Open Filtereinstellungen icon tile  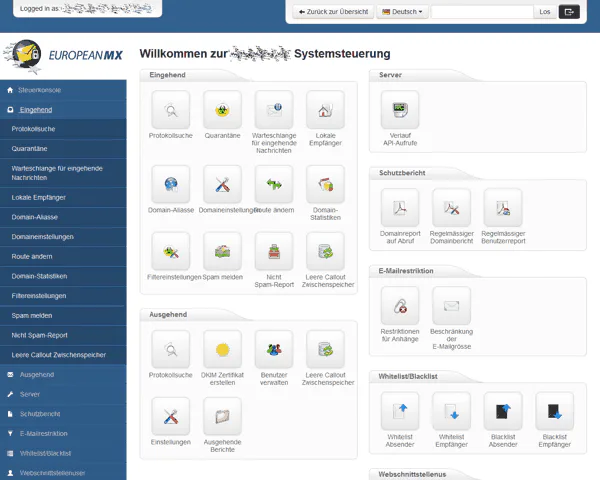click(171, 251)
